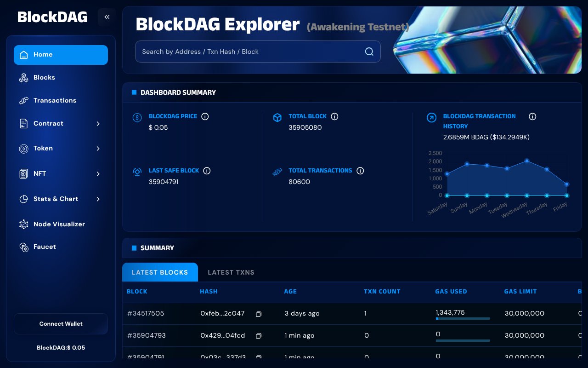Click the Transactions icon in sidebar
Image resolution: width=588 pixels, height=368 pixels.
pyautogui.click(x=24, y=100)
